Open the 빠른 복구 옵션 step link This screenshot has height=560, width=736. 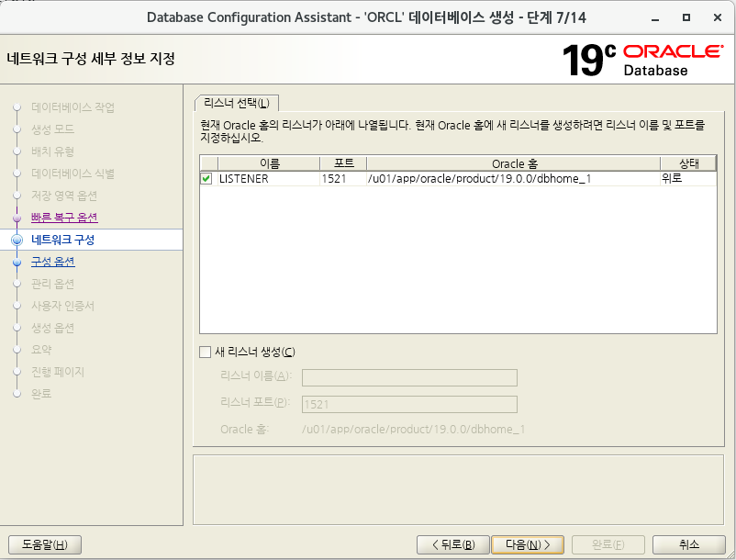click(64, 218)
